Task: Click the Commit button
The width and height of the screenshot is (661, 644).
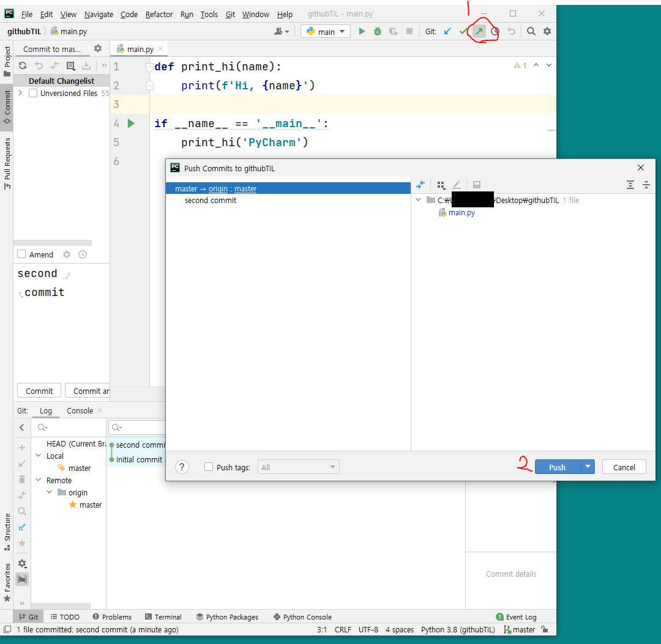Action: pos(39,390)
